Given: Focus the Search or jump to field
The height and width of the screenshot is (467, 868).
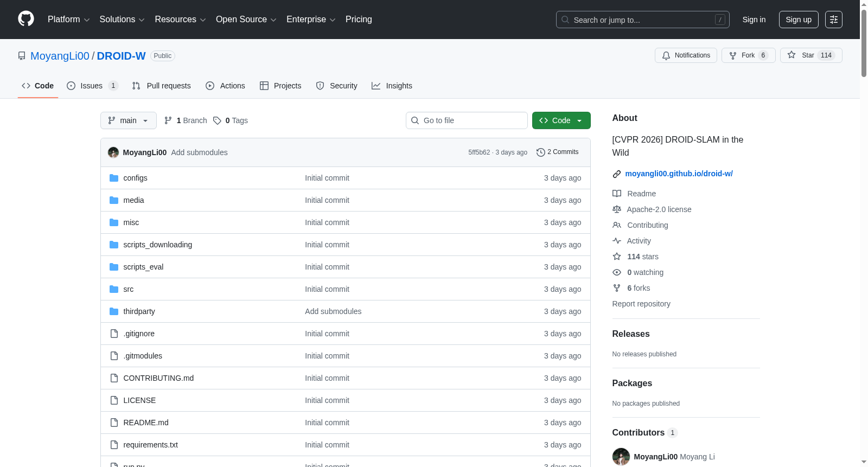Looking at the screenshot, I should [x=643, y=20].
